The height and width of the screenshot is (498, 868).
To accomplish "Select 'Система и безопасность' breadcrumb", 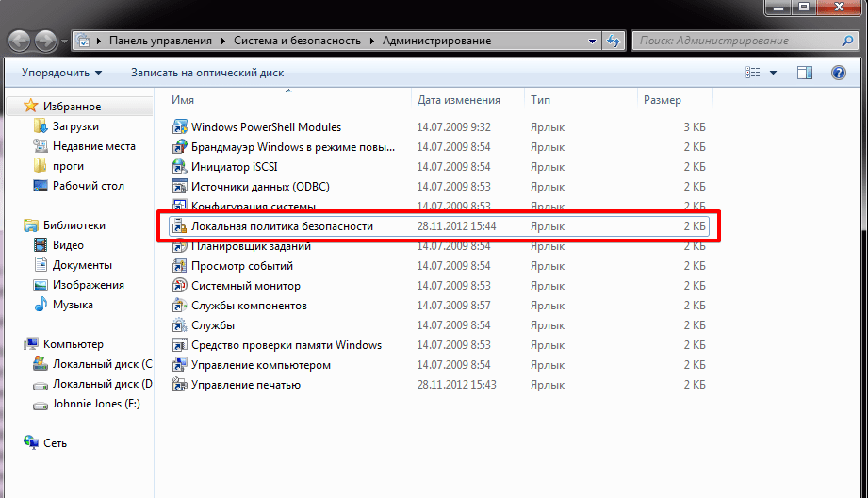I will (297, 41).
